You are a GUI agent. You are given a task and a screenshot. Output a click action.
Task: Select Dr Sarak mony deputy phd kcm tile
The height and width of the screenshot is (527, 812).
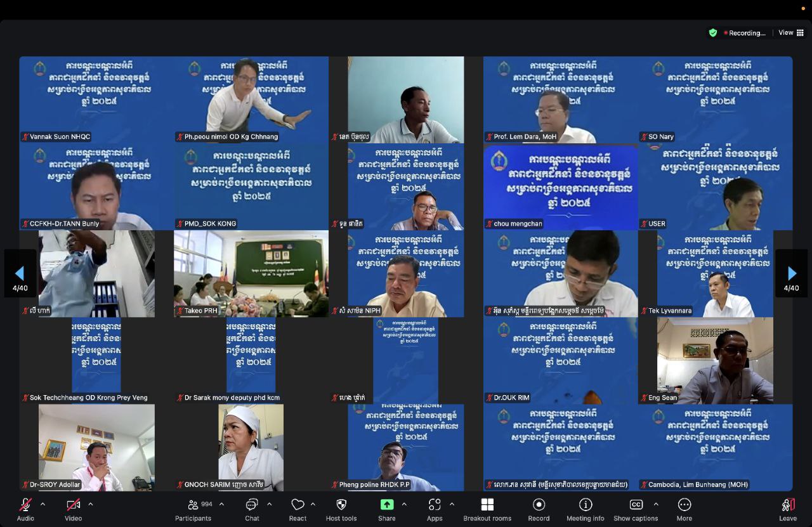(x=251, y=360)
